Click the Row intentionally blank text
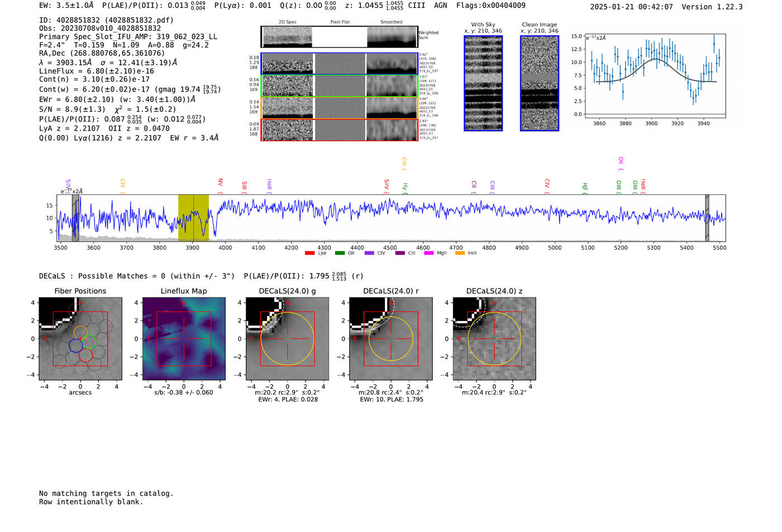 point(91,502)
